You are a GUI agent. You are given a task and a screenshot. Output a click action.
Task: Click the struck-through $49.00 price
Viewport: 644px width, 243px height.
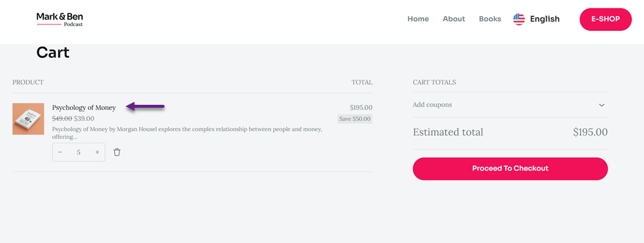click(62, 119)
